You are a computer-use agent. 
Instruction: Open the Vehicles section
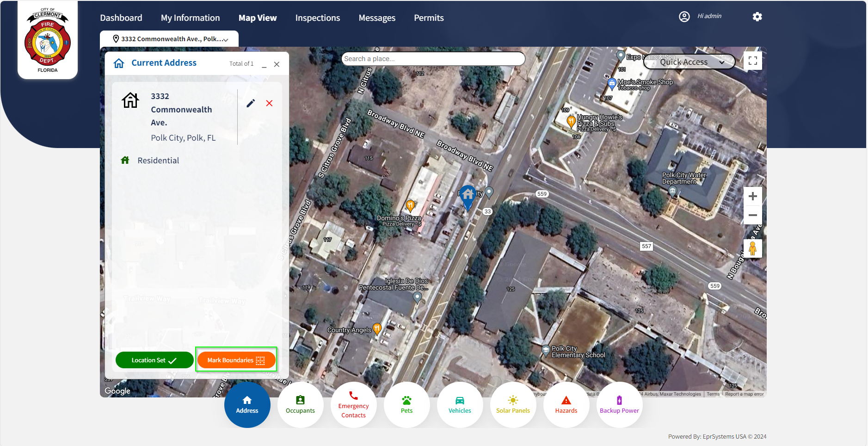click(460, 405)
